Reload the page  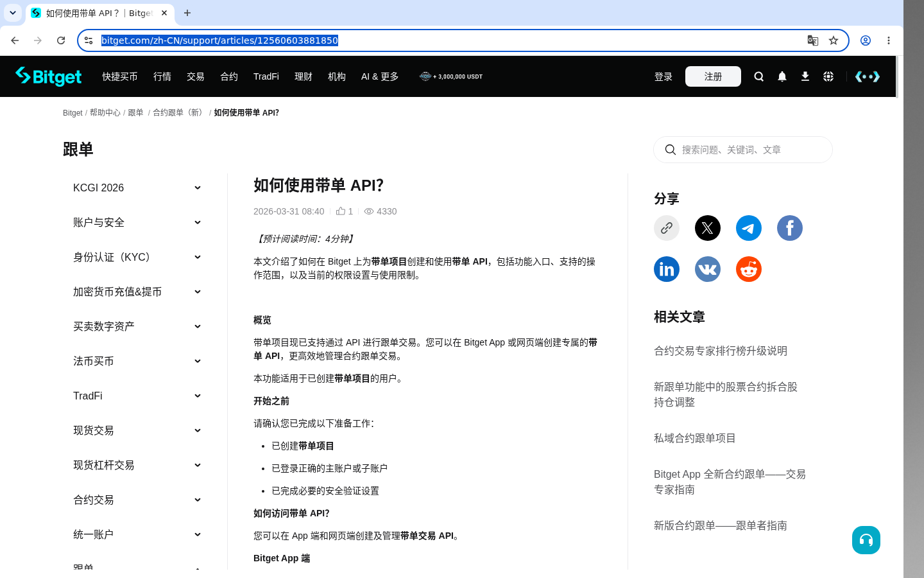[x=61, y=40]
